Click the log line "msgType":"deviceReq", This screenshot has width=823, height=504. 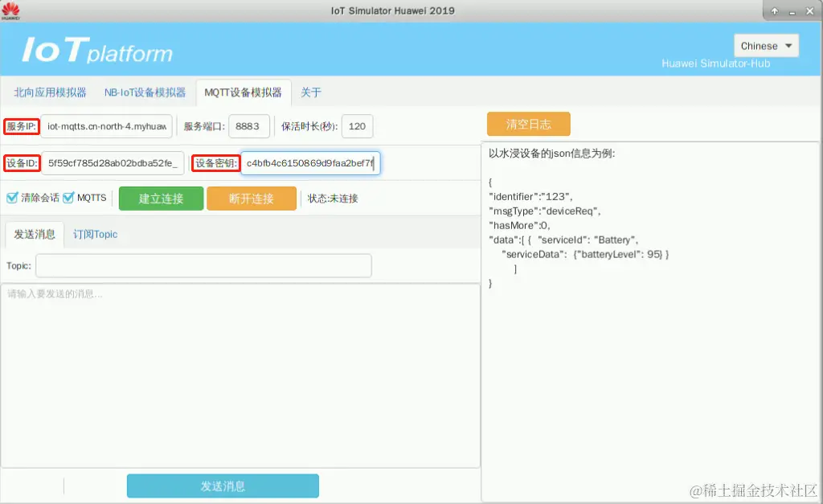(545, 211)
